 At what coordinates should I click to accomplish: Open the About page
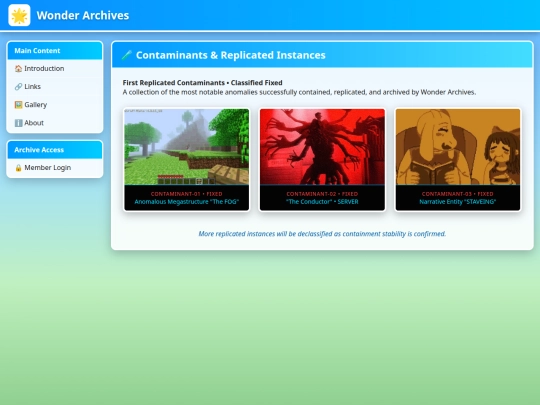click(34, 123)
